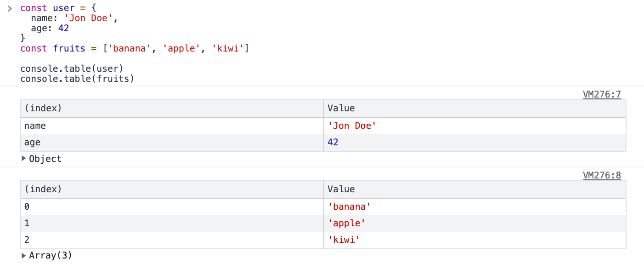
Task: Click the const fruits declaration line
Action: tap(135, 48)
